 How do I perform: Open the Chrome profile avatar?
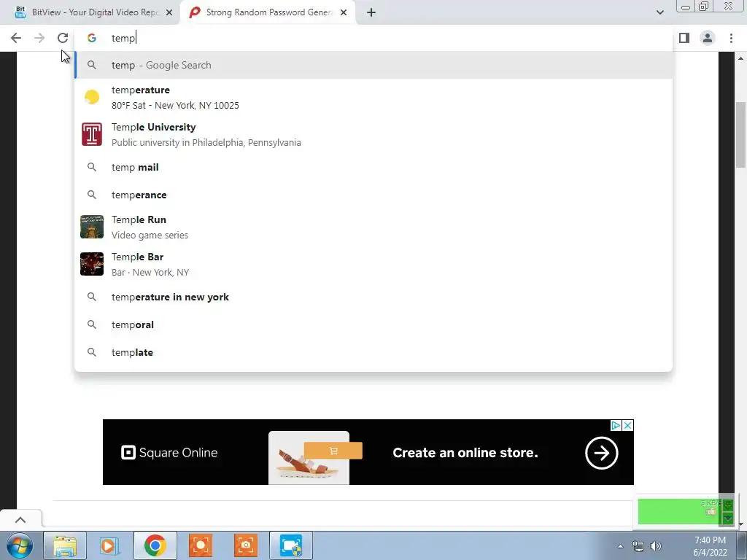[x=708, y=38]
